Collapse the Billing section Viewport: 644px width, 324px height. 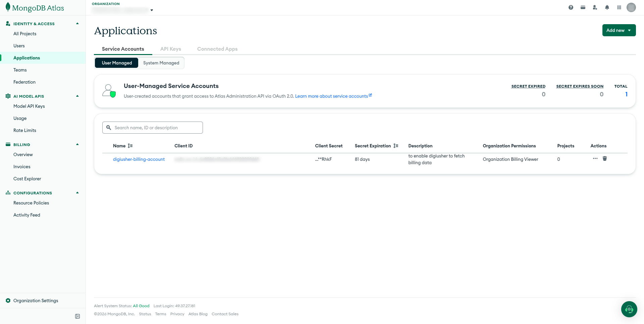(77, 144)
